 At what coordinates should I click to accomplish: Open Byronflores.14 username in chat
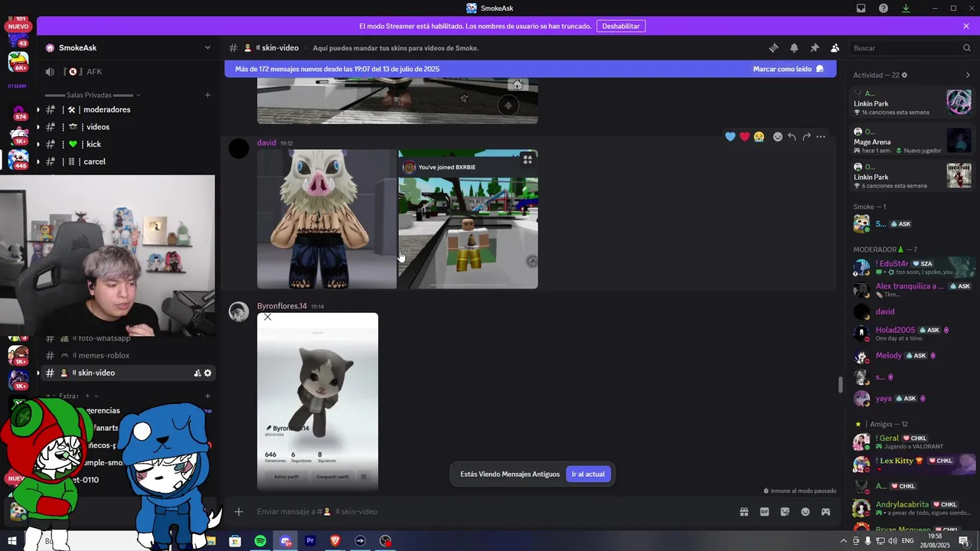[x=282, y=306]
